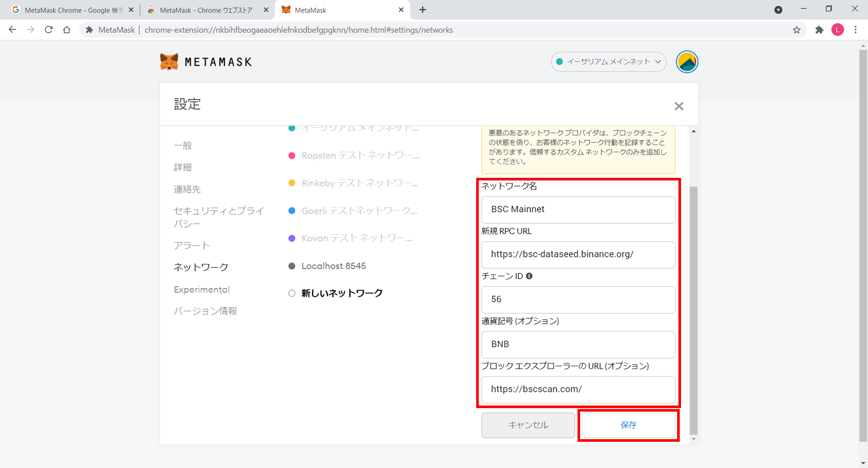This screenshot has width=868, height=468.
Task: Select the Goerli blue network dot
Action: 292,211
